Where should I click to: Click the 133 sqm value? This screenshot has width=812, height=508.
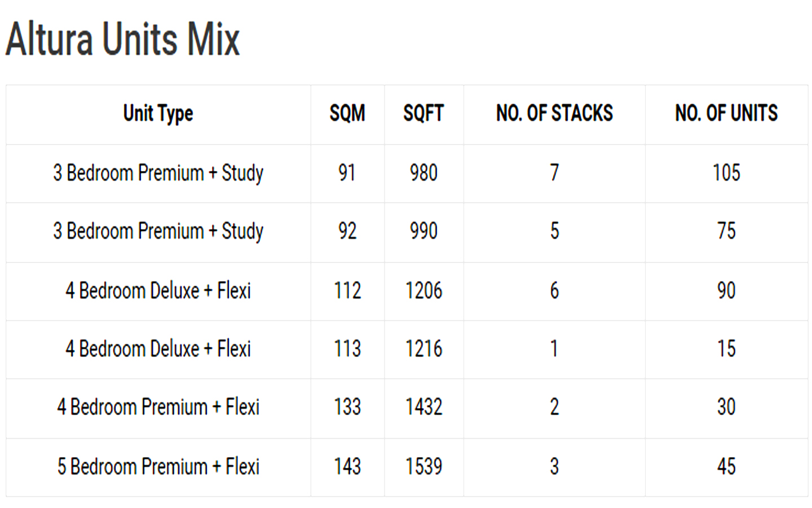coord(347,407)
